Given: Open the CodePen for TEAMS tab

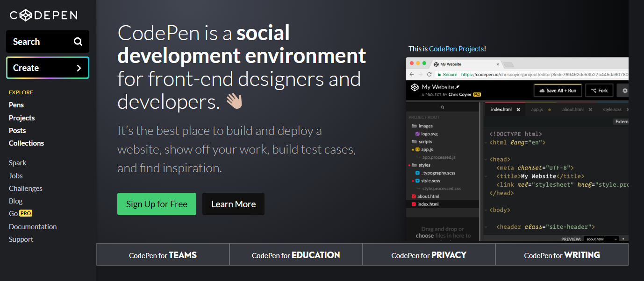Looking at the screenshot, I should (163, 255).
